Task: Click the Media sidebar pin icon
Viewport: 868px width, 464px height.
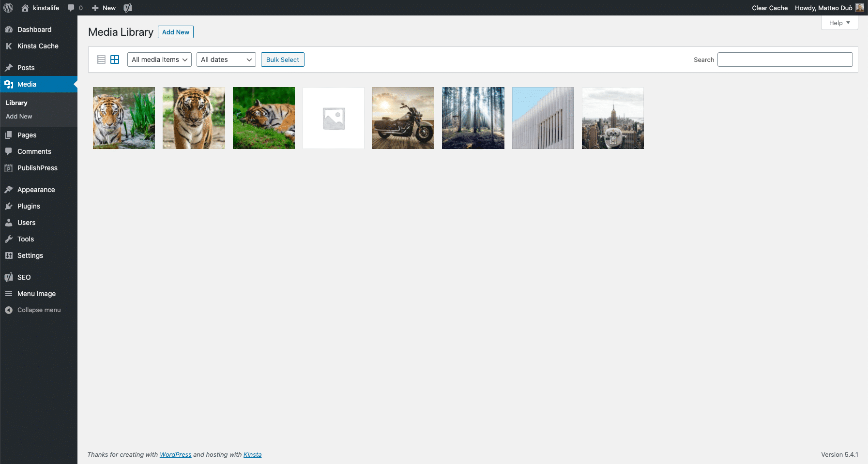Action: (x=9, y=84)
